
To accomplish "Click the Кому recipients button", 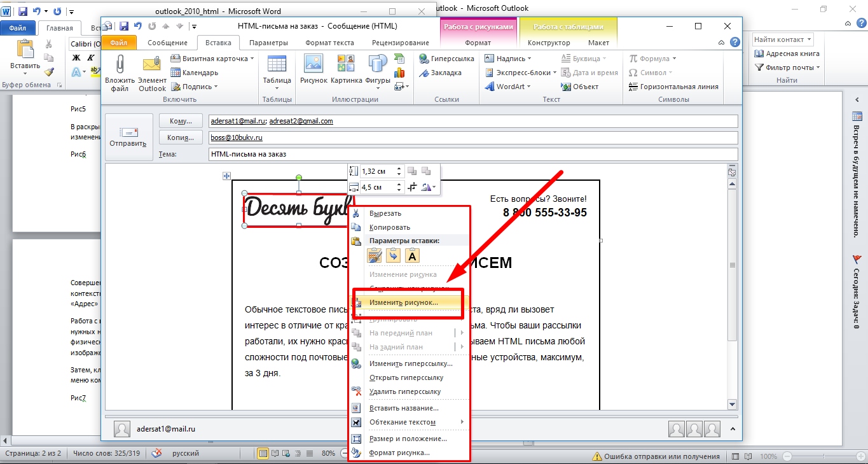I will [x=181, y=121].
